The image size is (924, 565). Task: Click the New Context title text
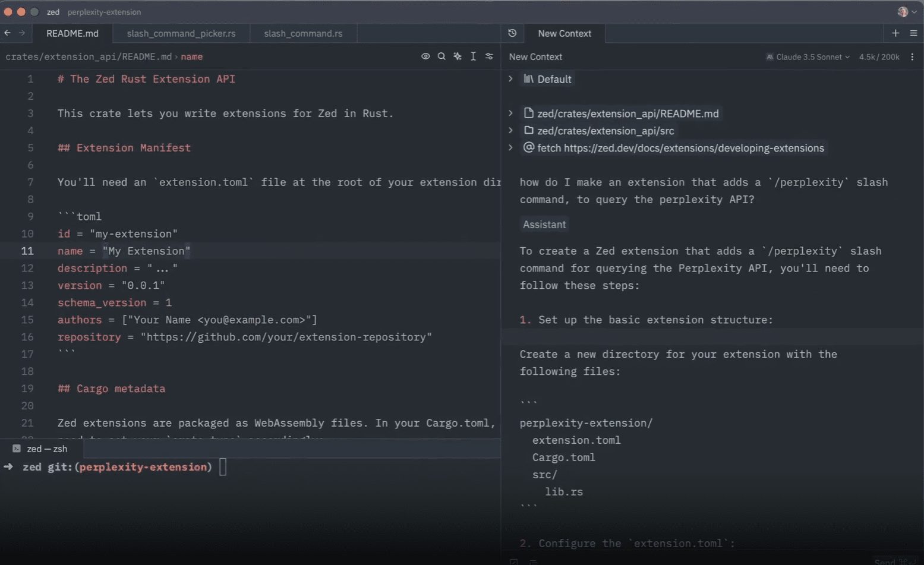535,57
